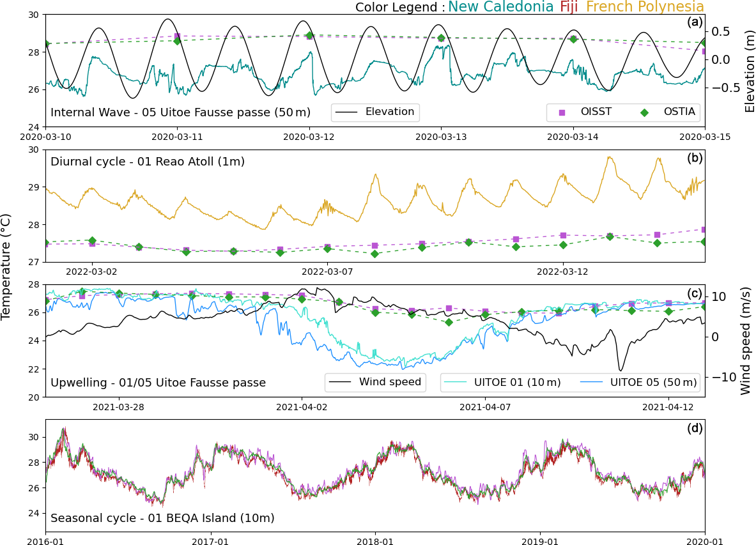Click the purple OISST square legend marker
Screen dimensions: 756x545
coord(562,112)
